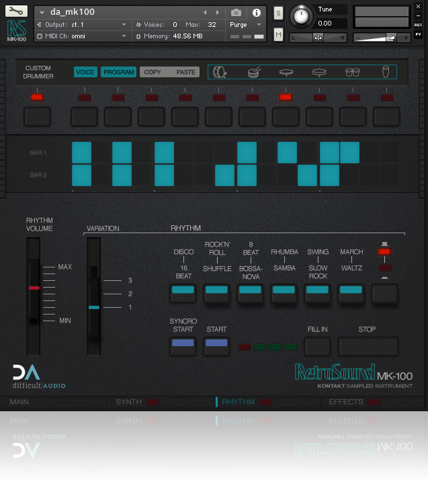Image resolution: width=428 pixels, height=504 pixels.
Task: Toggle the first active cell in BAR 1
Action: pos(81,153)
